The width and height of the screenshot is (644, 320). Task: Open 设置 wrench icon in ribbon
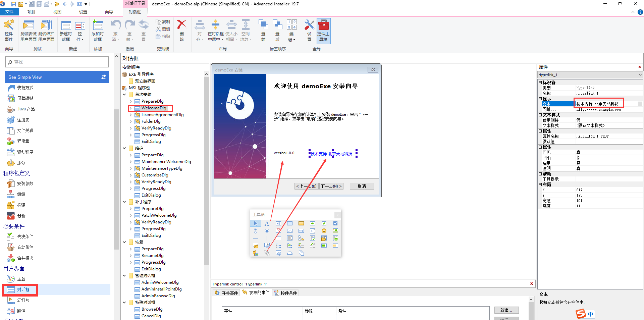click(309, 31)
